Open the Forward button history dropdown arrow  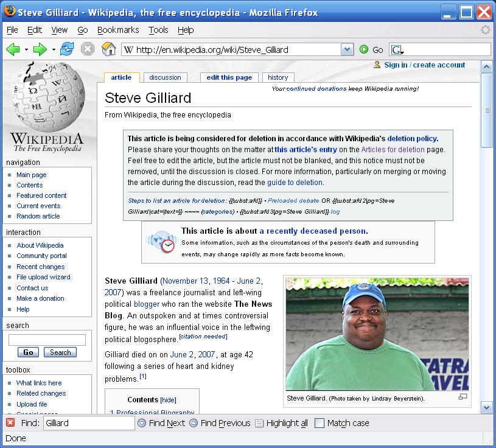[54, 50]
